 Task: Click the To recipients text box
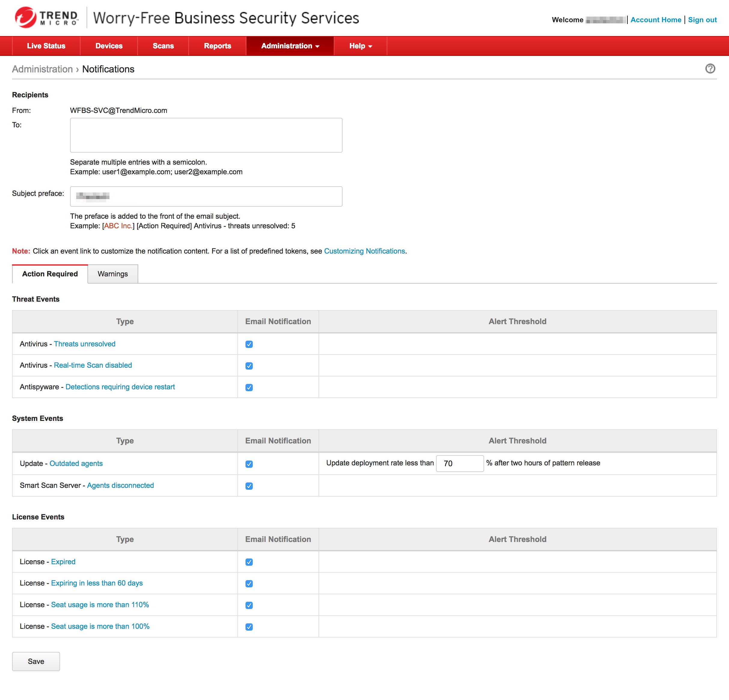tap(206, 135)
